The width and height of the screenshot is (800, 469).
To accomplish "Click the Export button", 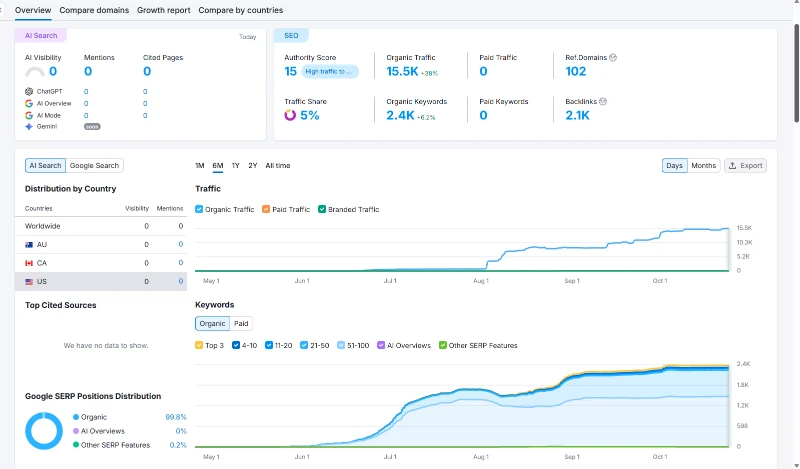I will (745, 165).
